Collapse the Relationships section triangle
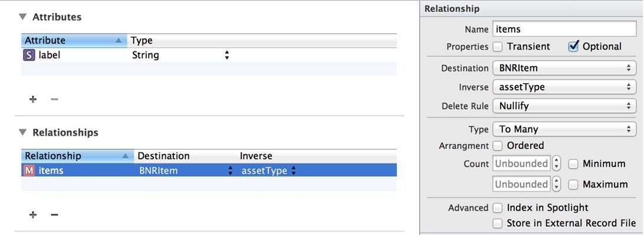The image size is (644, 235). 22,132
